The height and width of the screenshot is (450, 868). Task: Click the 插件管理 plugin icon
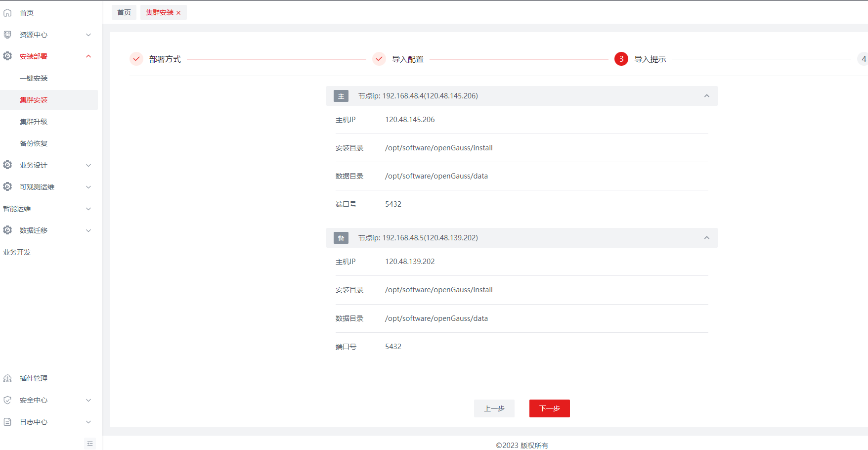pos(7,378)
